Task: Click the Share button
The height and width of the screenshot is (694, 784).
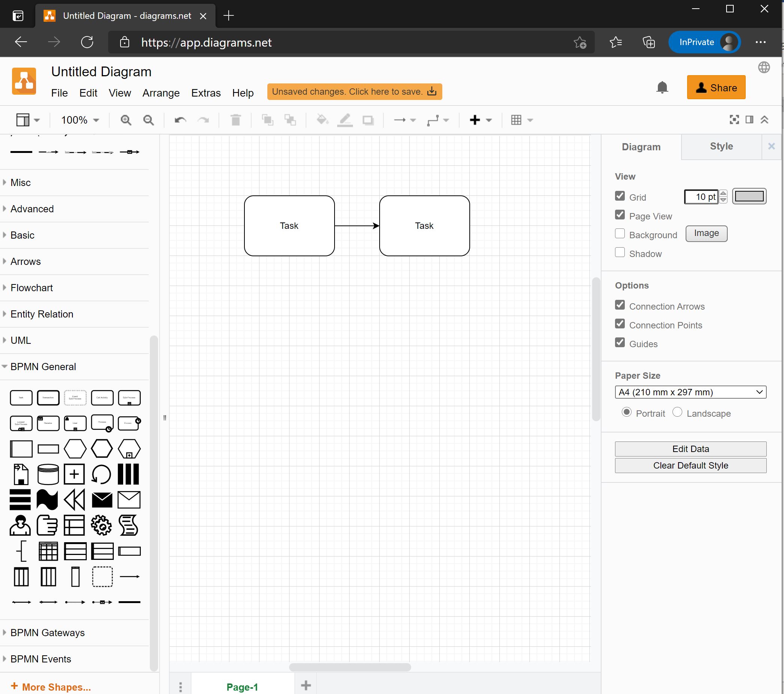Action: tap(716, 88)
